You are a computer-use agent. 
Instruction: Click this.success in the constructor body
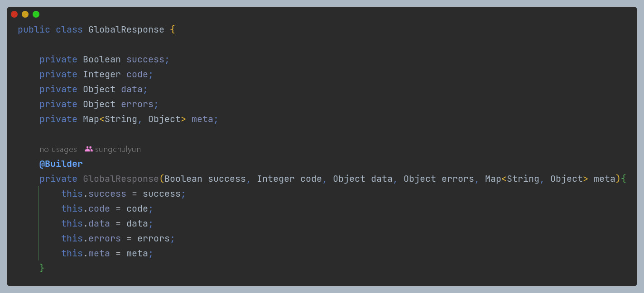pyautogui.click(x=94, y=194)
